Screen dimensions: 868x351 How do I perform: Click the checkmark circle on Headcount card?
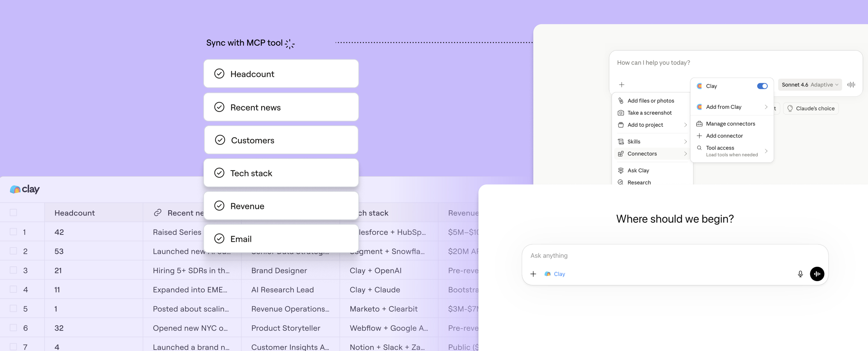click(x=219, y=74)
